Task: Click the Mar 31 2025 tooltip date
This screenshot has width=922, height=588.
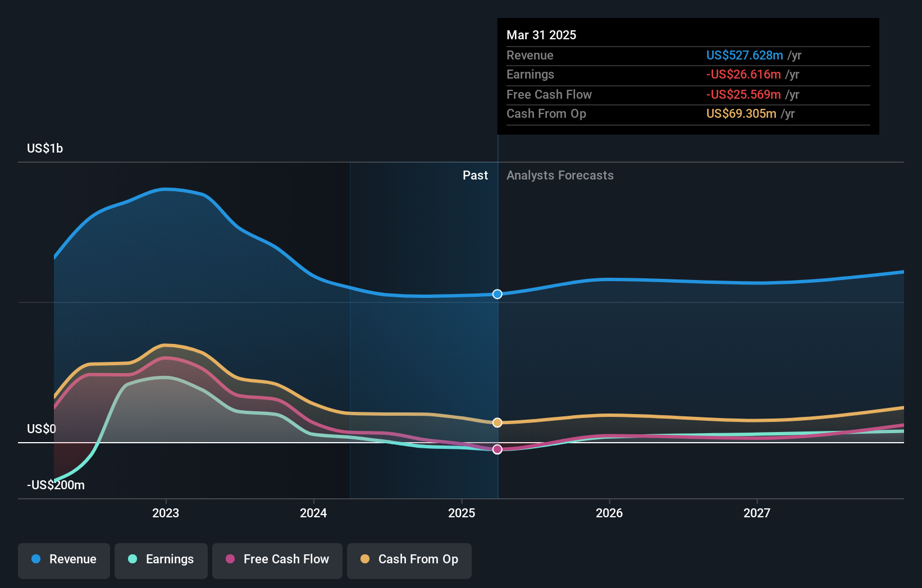Action: point(541,35)
